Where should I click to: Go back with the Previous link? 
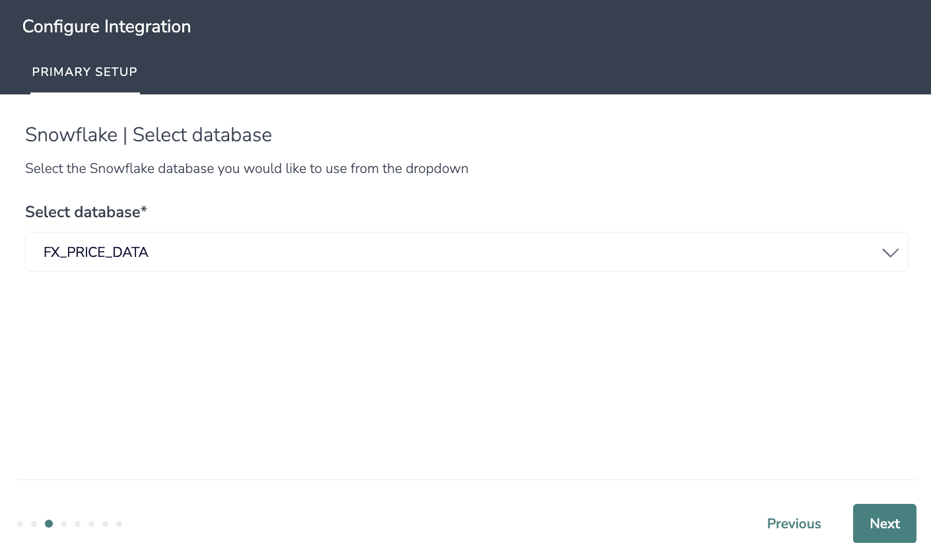tap(794, 524)
